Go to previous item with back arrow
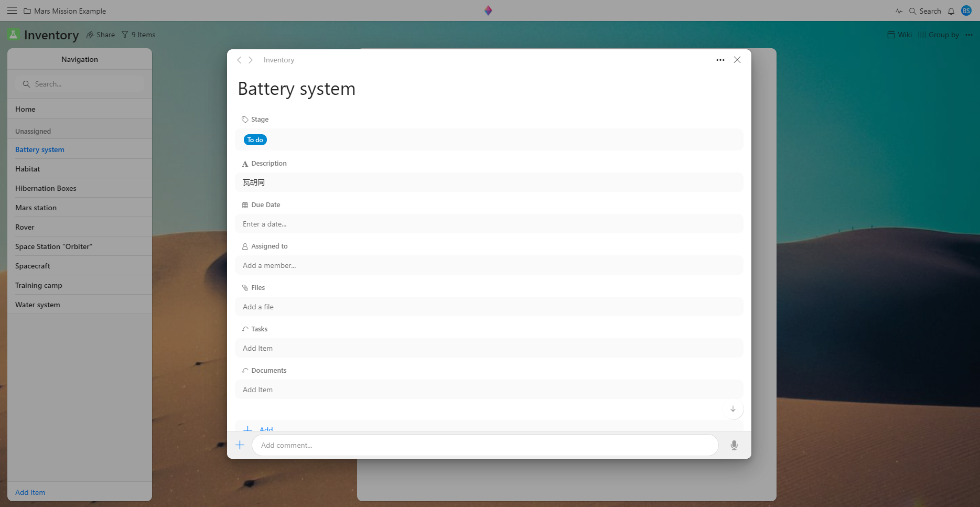The image size is (980, 507). pos(239,60)
